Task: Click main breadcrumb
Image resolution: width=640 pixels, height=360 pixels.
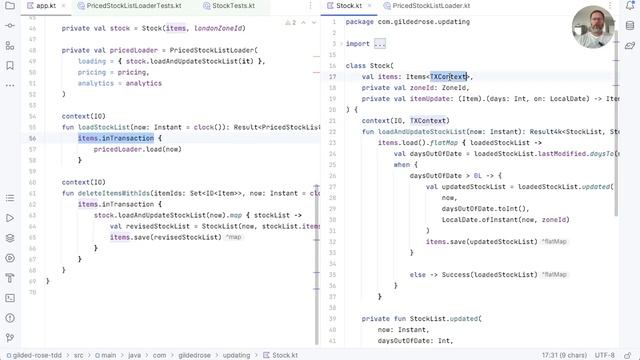Action: 106,355
